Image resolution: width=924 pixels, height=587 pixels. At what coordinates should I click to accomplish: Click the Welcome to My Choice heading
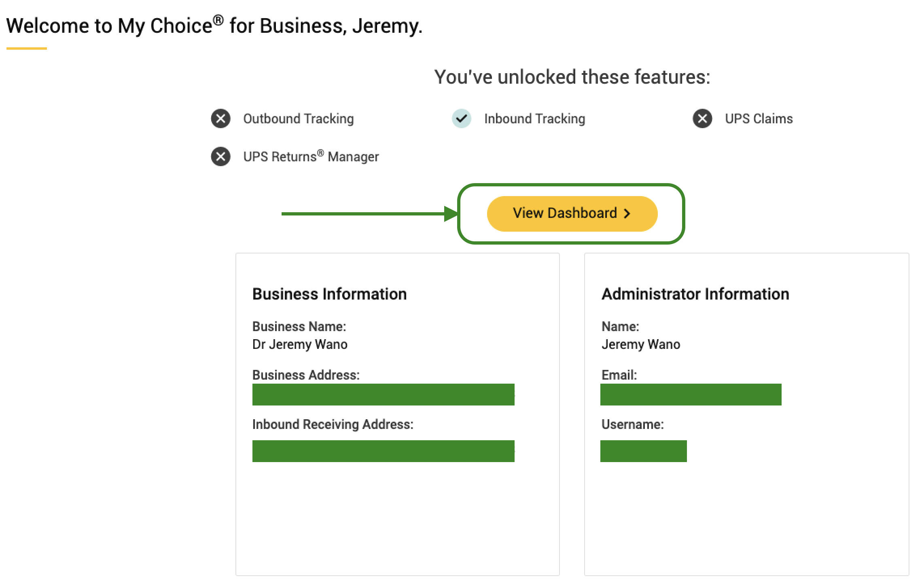tap(214, 26)
